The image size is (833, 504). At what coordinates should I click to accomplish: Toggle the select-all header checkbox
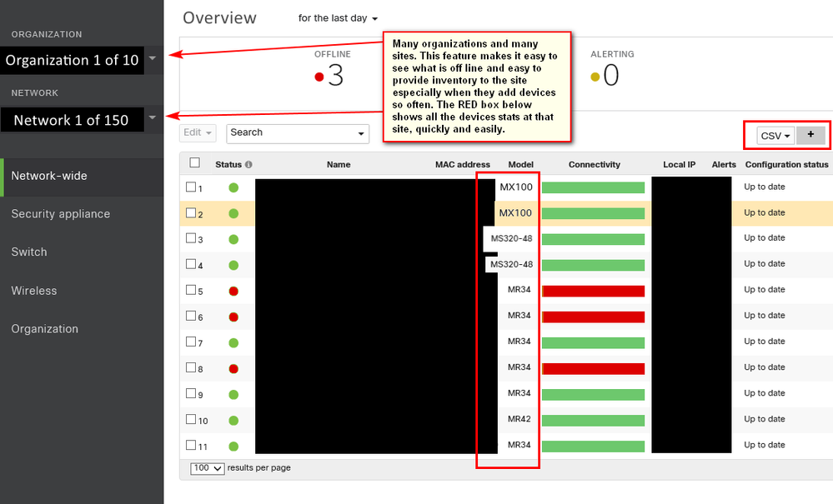195,163
